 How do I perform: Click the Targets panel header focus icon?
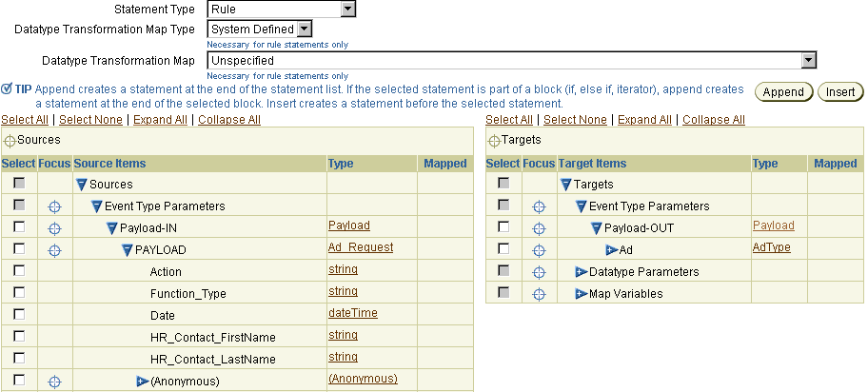pyautogui.click(x=494, y=141)
